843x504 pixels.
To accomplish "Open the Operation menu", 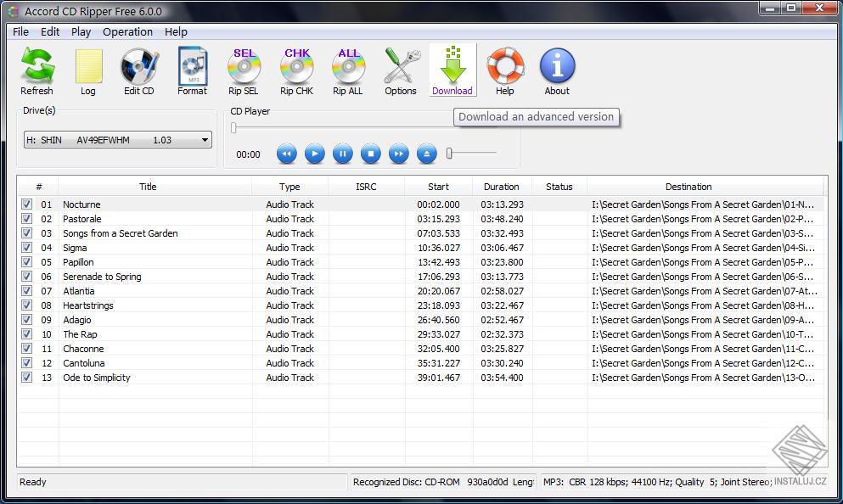I will click(x=127, y=31).
